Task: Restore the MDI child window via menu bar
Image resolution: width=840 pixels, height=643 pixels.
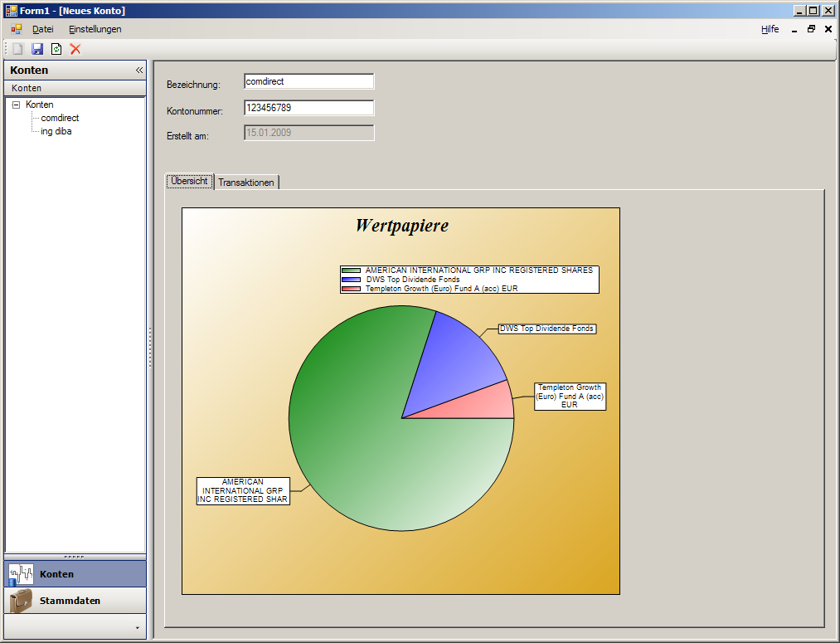Action: [x=811, y=29]
